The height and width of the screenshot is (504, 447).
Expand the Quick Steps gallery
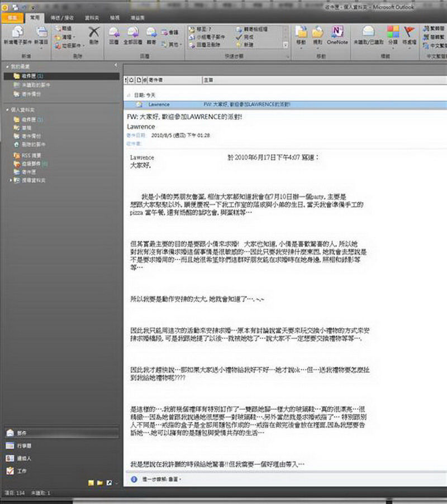286,45
